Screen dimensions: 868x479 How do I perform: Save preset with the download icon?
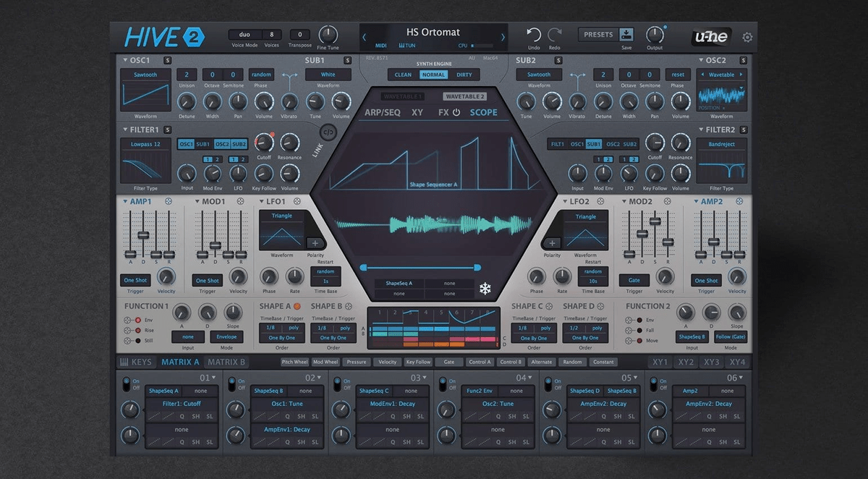626,34
